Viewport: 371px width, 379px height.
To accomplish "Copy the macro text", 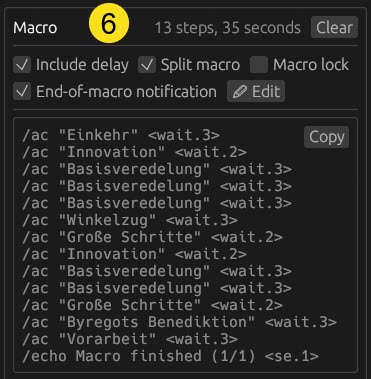I will tap(326, 137).
